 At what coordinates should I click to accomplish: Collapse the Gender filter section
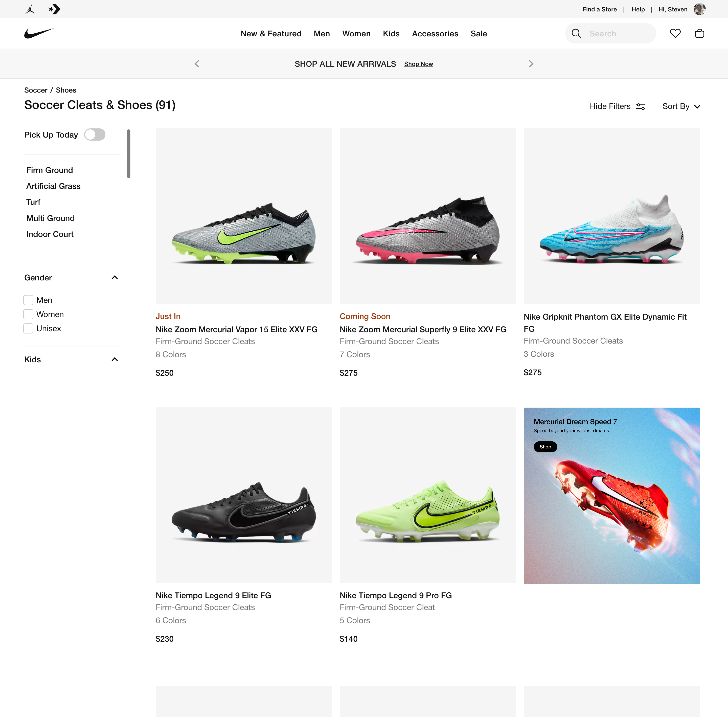tap(114, 278)
